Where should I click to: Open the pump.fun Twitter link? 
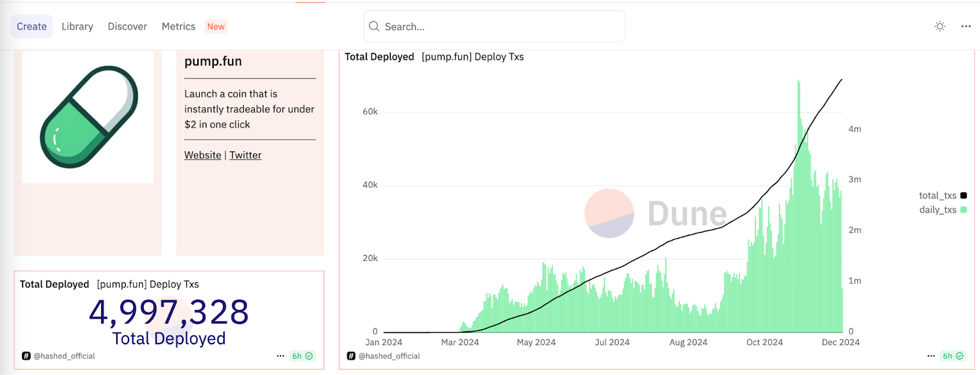246,155
